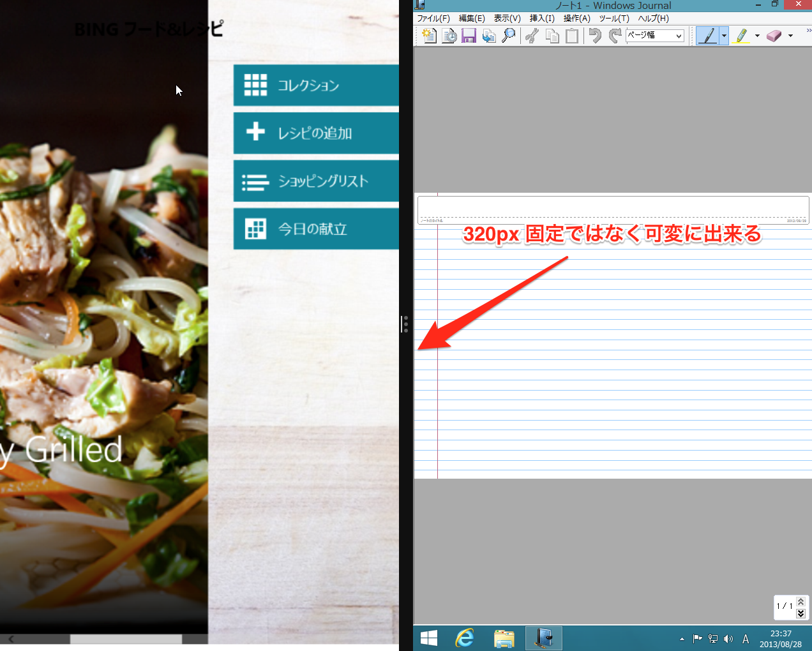This screenshot has width=812, height=651.
Task: Click the Undo arrow in toolbar
Action: (595, 36)
